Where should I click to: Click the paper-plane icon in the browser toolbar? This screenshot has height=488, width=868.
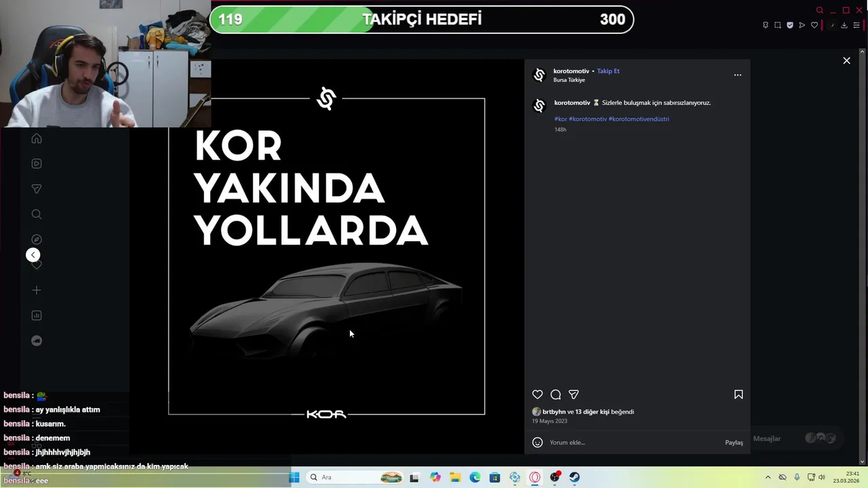click(802, 25)
